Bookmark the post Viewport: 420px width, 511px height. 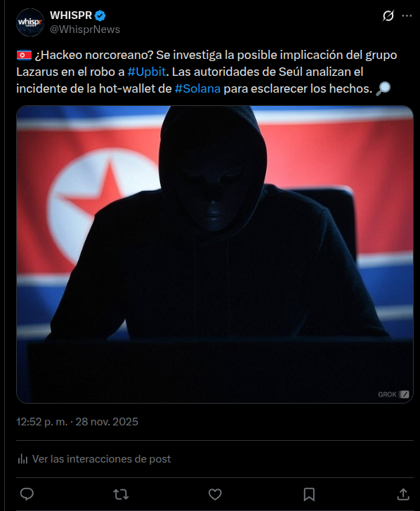click(309, 494)
